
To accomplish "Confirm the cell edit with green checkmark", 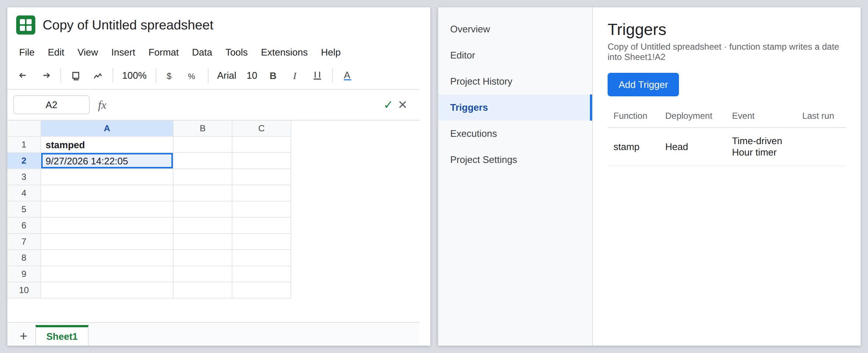I will pos(388,105).
